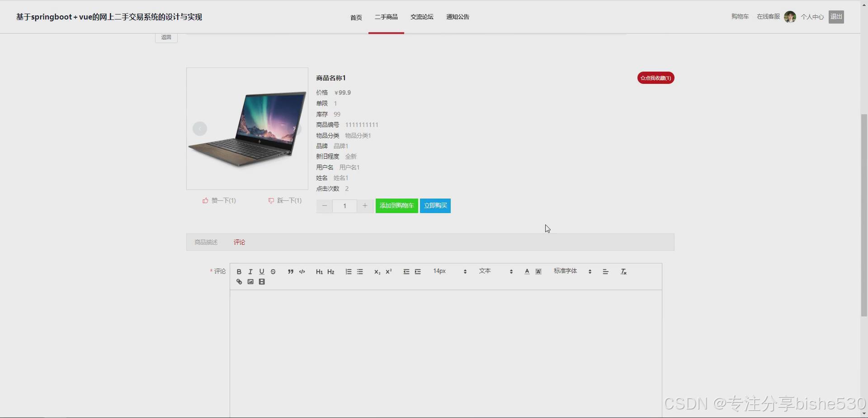Show the next product image
Screen dimensions: 868x418
click(x=295, y=129)
